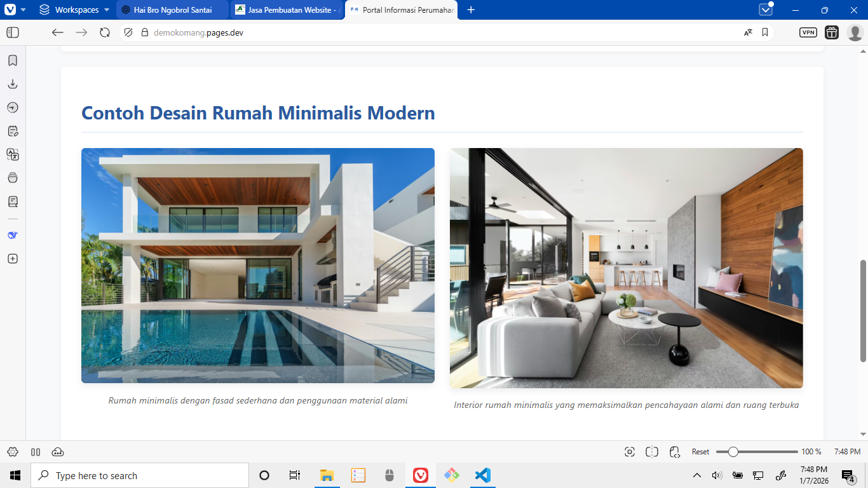Adjust the page zoom slider
The height and width of the screenshot is (488, 868).
click(735, 451)
